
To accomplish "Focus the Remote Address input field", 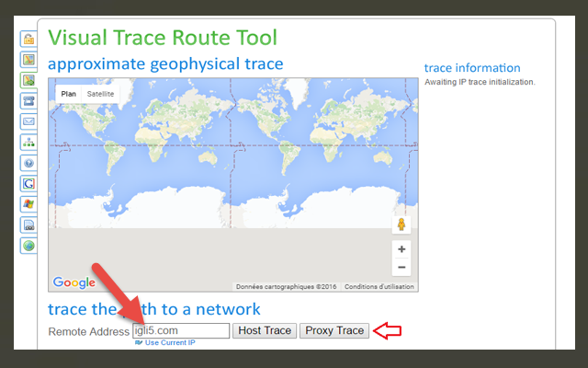I will 181,330.
